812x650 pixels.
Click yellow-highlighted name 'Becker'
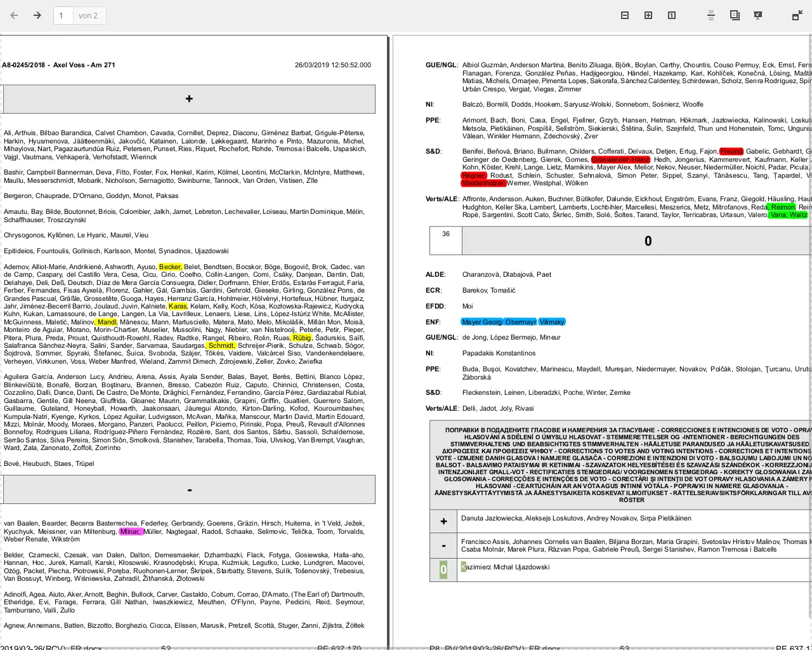[x=171, y=267]
